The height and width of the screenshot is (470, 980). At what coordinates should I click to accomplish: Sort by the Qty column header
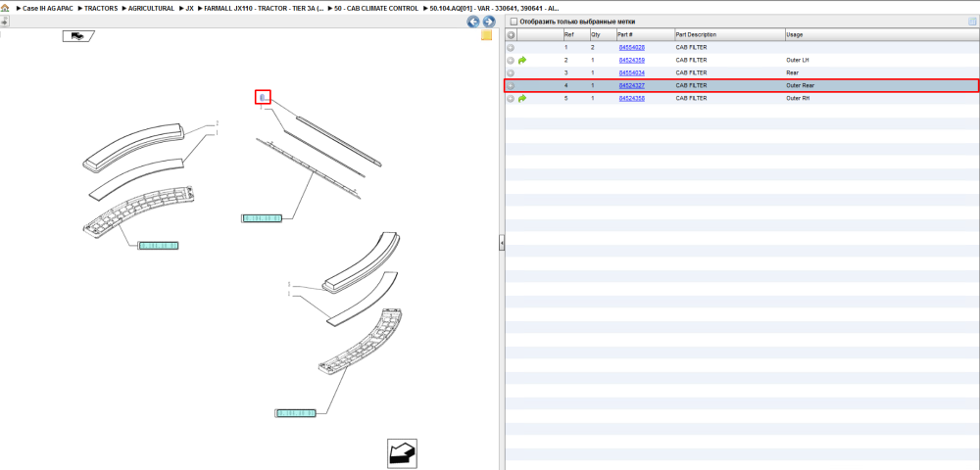[x=602, y=35]
